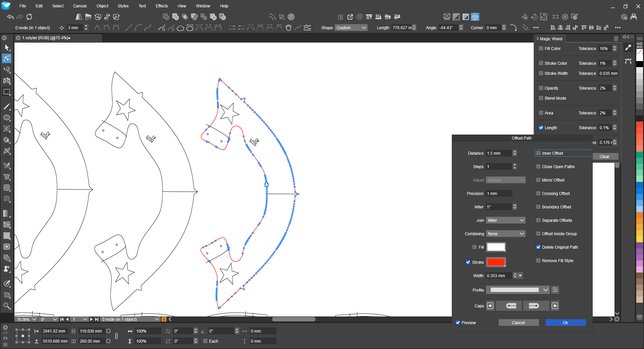The image size is (644, 349).
Task: Uncheck Delete Original Path option
Action: (x=538, y=247)
